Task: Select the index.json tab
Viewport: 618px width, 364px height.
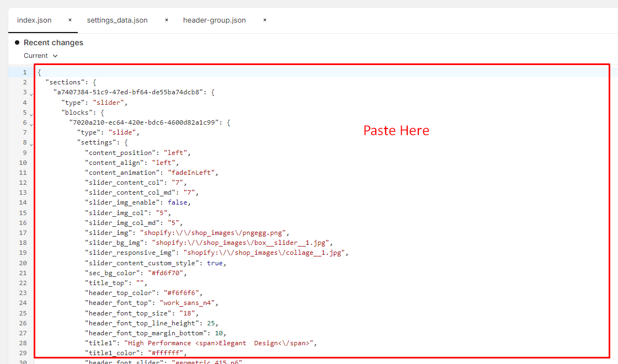Action: [x=34, y=20]
